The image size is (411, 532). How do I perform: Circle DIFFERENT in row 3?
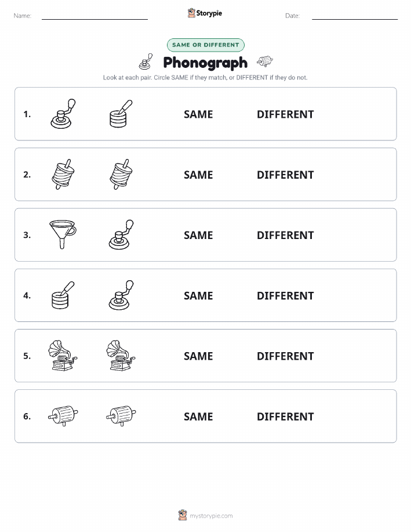(x=285, y=235)
